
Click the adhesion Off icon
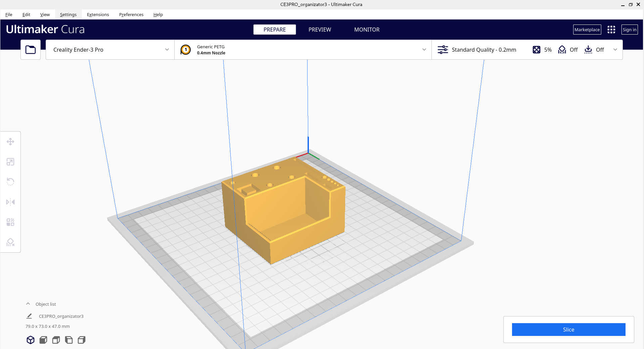coord(588,50)
